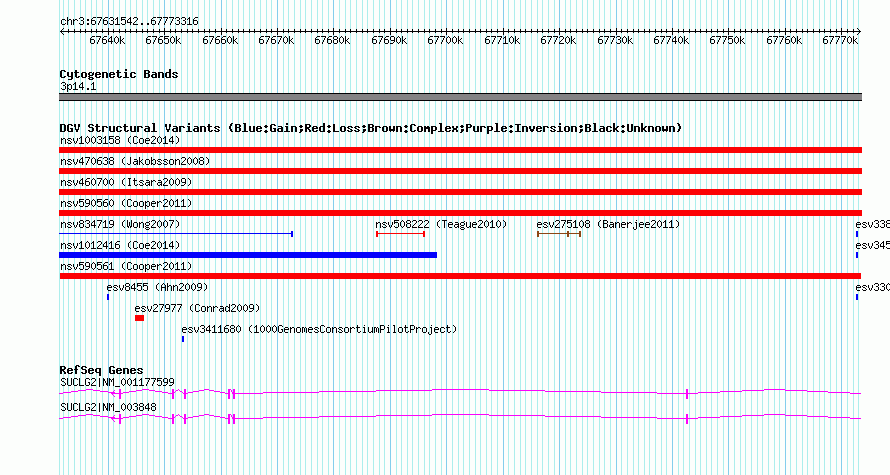Click the nsv508222 (Teague2010) label text

[441, 224]
